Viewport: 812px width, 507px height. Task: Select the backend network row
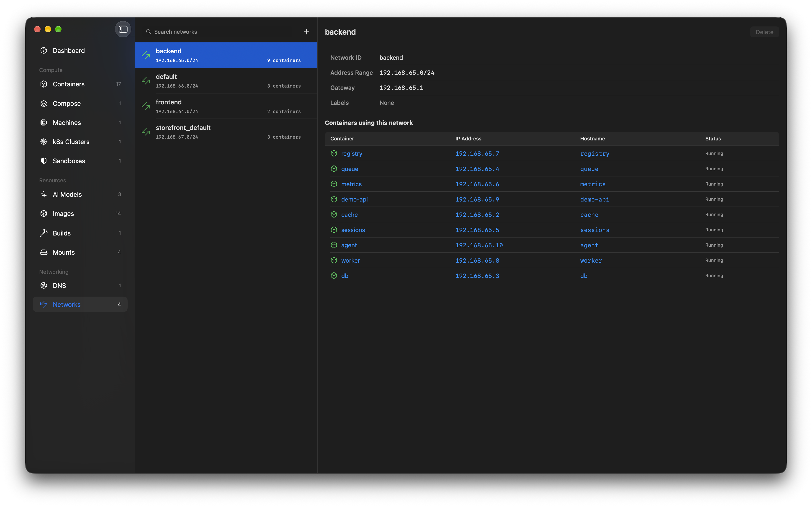226,55
